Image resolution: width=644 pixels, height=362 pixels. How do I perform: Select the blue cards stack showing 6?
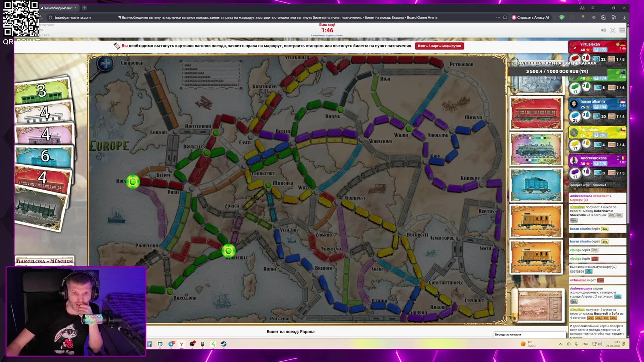click(x=44, y=156)
